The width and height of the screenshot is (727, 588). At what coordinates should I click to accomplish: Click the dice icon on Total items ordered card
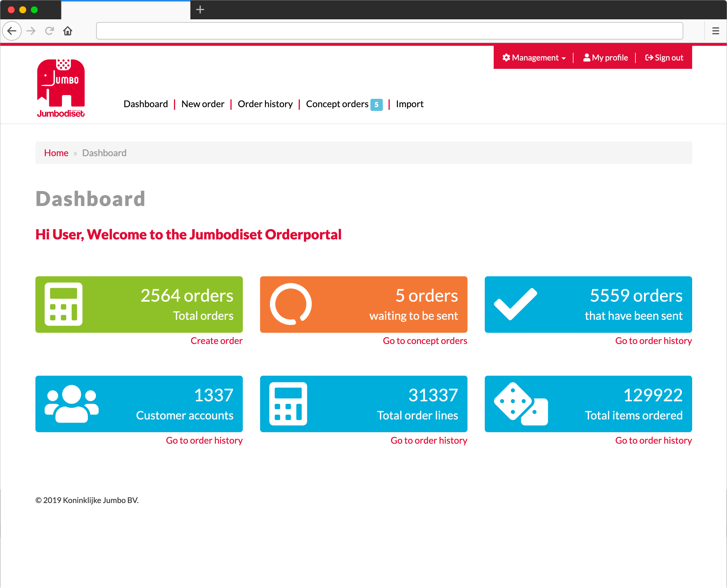pyautogui.click(x=521, y=404)
